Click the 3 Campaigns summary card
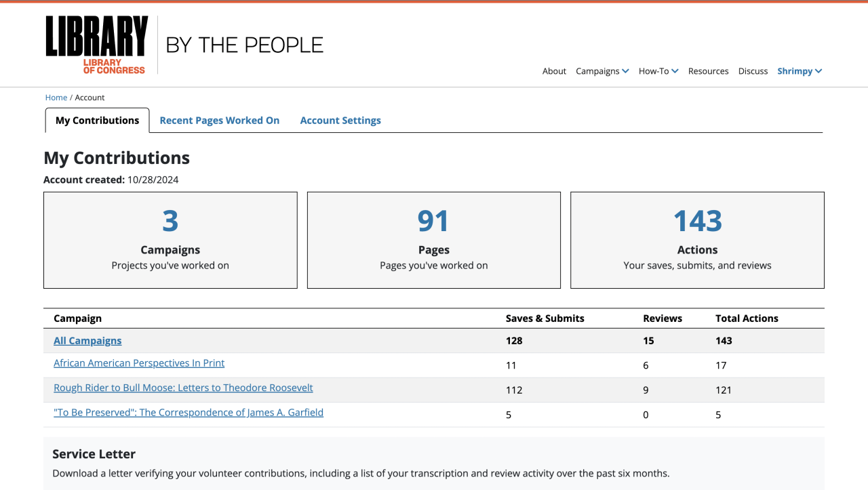Image resolution: width=868 pixels, height=490 pixels. click(x=170, y=240)
